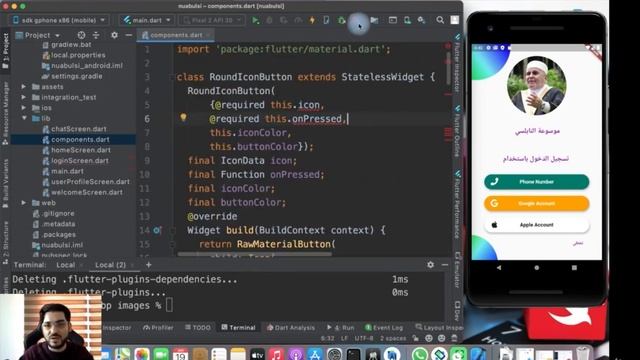The height and width of the screenshot is (360, 640).
Task: Open Apple TV in the Dock
Action: coord(257,353)
